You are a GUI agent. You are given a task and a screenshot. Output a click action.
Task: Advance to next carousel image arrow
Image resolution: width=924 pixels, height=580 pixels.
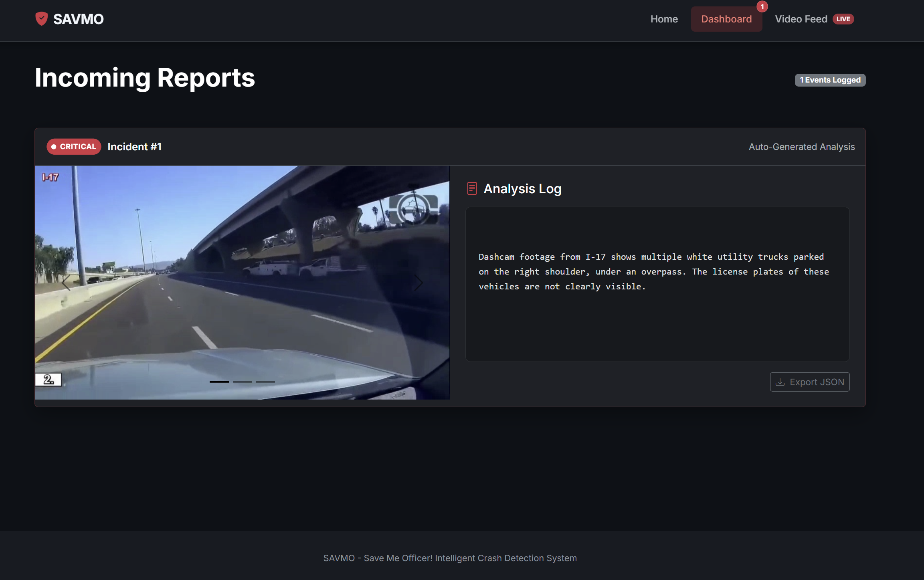[419, 283]
